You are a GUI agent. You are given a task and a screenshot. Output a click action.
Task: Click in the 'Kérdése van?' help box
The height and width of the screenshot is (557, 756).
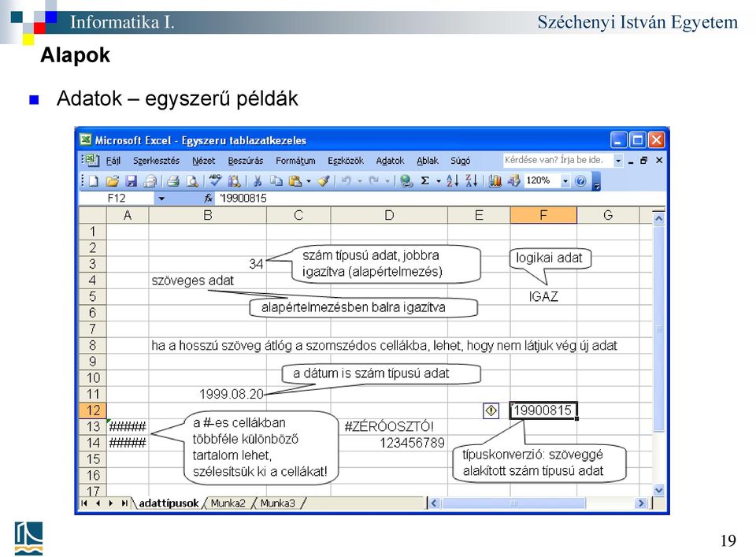coord(558,160)
